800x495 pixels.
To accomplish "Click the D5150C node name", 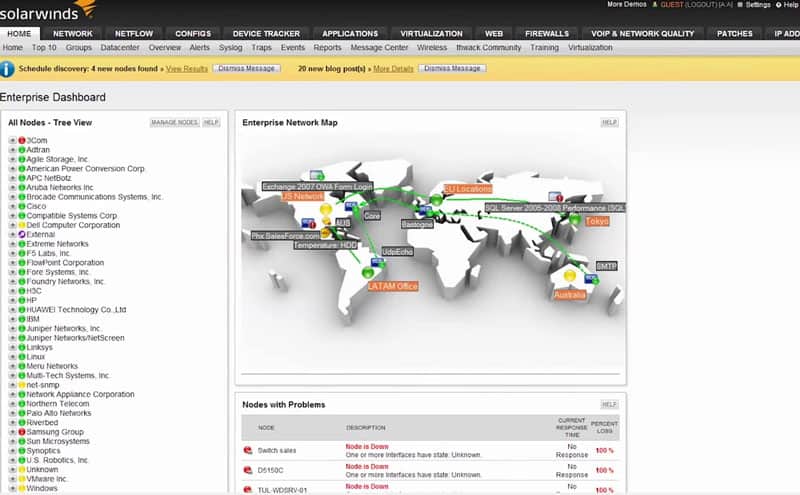I will click(x=270, y=470).
